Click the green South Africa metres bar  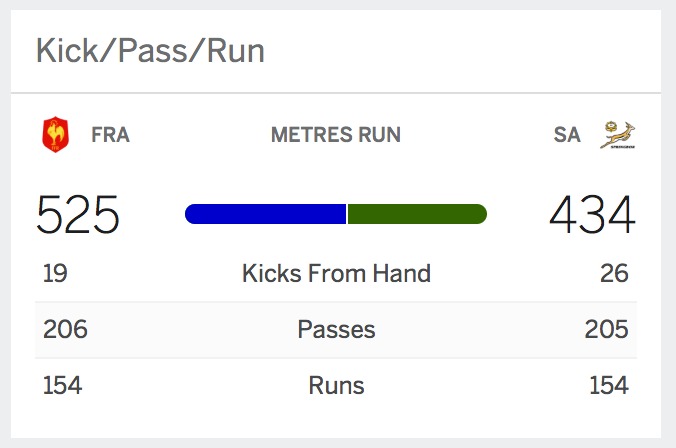tap(417, 213)
